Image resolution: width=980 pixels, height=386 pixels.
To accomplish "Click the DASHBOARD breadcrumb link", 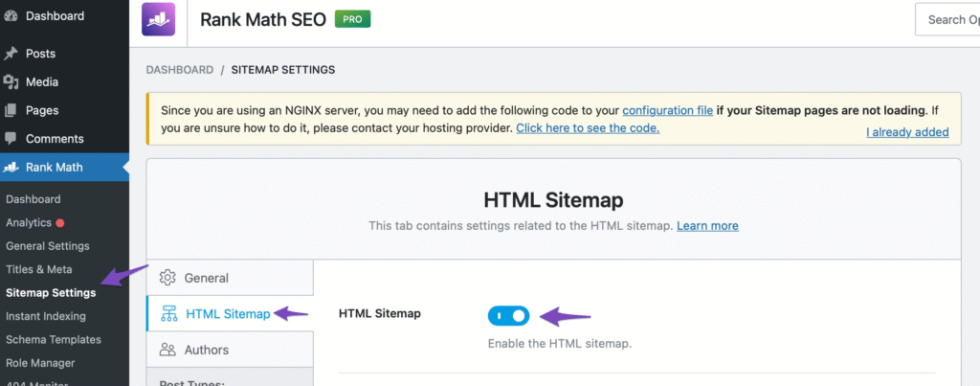I will (x=179, y=70).
